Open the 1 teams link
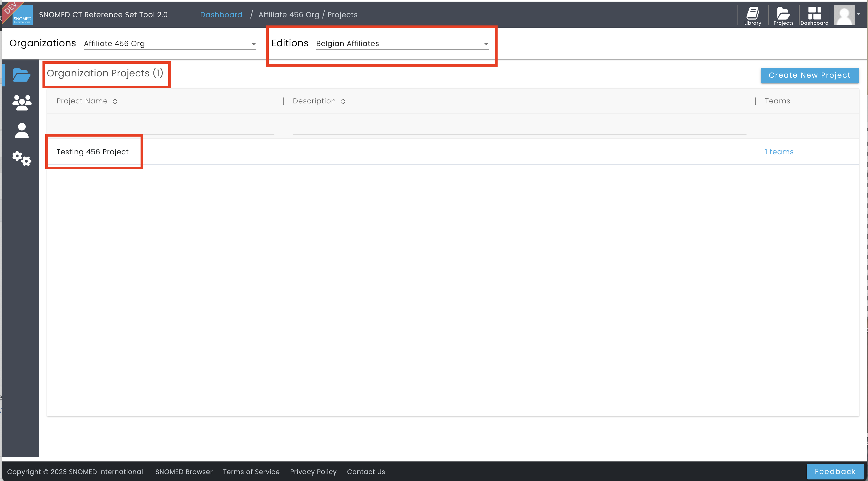Viewport: 868px width, 481px height. click(779, 152)
